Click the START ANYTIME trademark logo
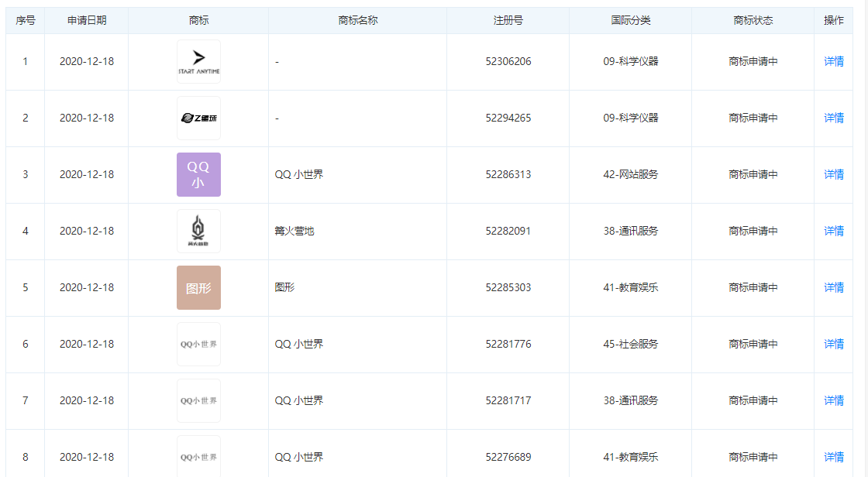Viewport: 868px width, 477px height. 198,62
